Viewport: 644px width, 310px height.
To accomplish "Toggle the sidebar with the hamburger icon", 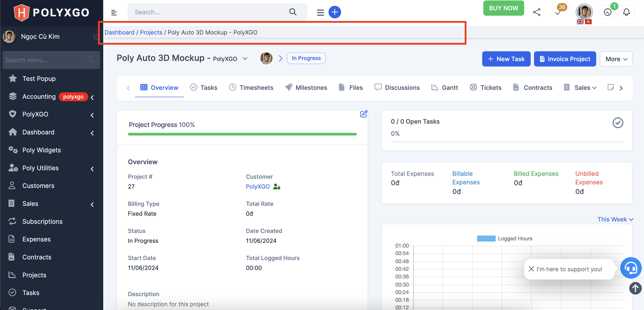I will click(x=114, y=12).
